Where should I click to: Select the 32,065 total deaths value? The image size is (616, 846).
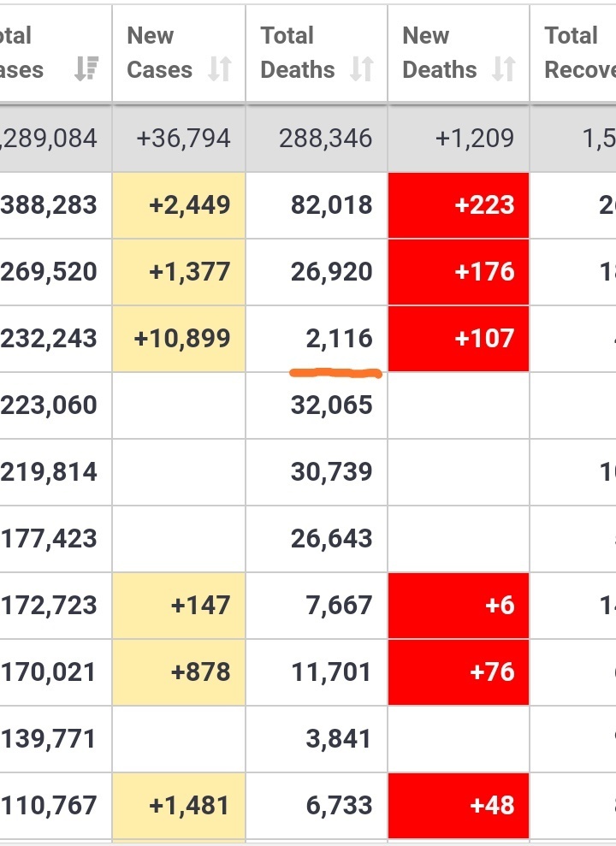point(331,405)
